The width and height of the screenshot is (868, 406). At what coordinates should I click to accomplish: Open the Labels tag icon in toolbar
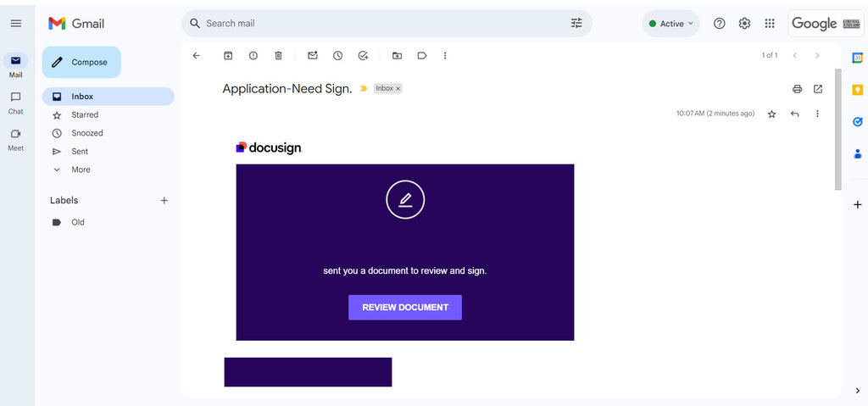coord(422,55)
